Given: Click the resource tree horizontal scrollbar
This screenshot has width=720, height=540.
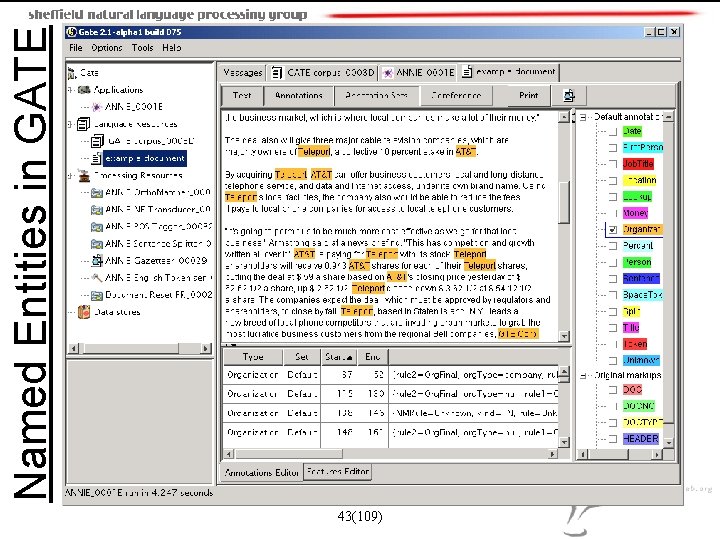Looking at the screenshot, I should (140, 349).
